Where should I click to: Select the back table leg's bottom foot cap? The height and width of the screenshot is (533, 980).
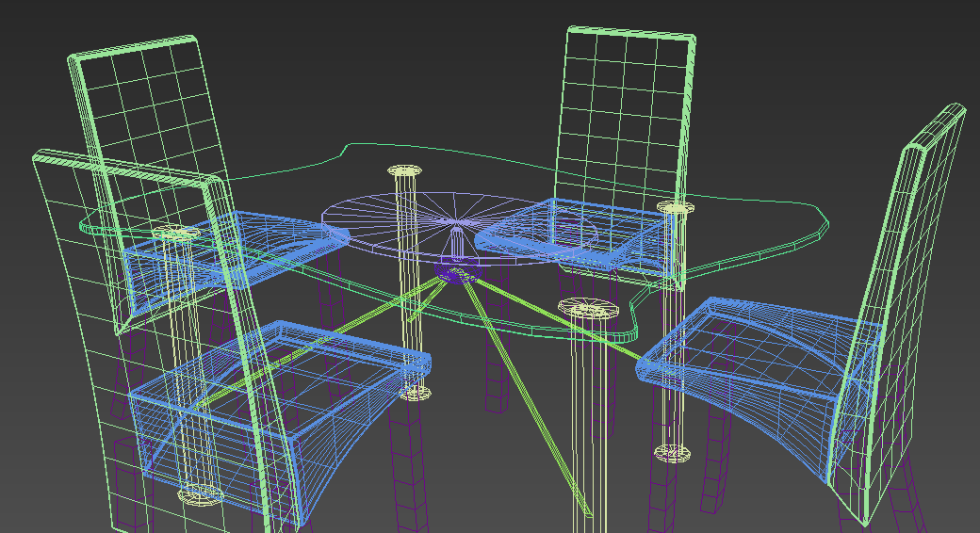click(414, 393)
